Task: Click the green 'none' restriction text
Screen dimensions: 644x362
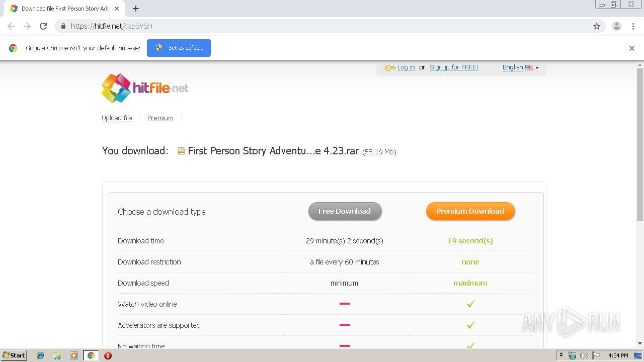Action: coord(470,262)
